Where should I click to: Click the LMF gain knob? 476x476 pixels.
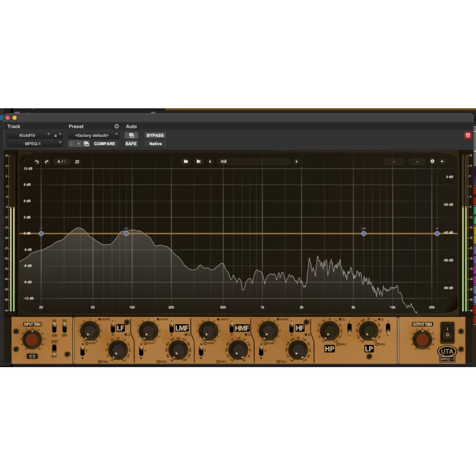(148, 331)
